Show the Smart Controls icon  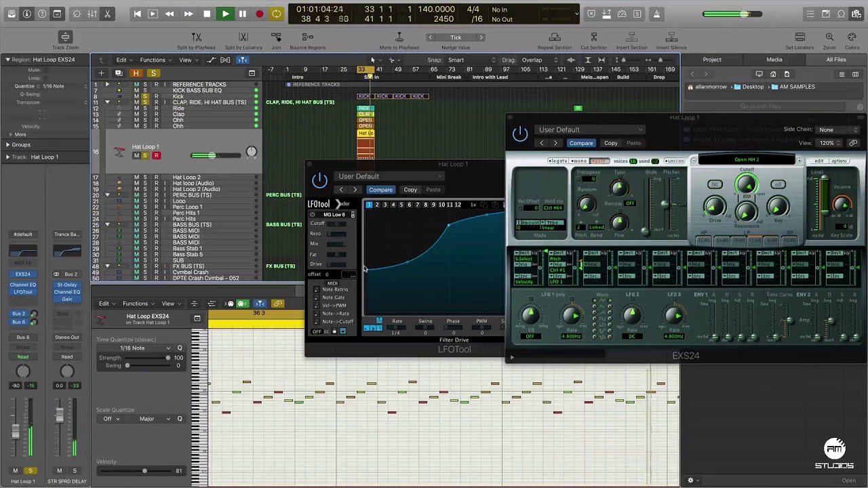pyautogui.click(x=77, y=14)
